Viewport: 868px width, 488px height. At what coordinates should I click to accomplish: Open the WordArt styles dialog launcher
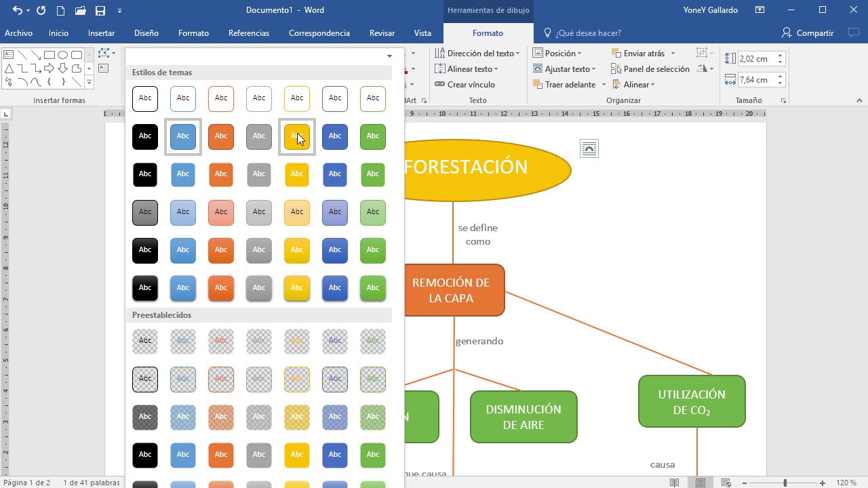tap(425, 100)
